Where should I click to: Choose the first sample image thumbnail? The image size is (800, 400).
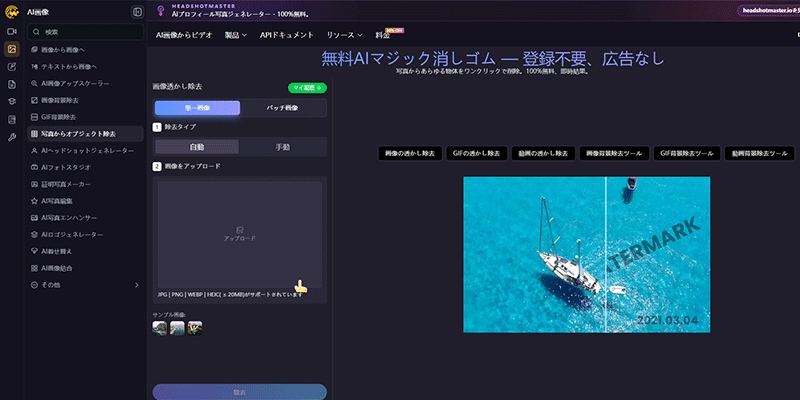point(160,328)
